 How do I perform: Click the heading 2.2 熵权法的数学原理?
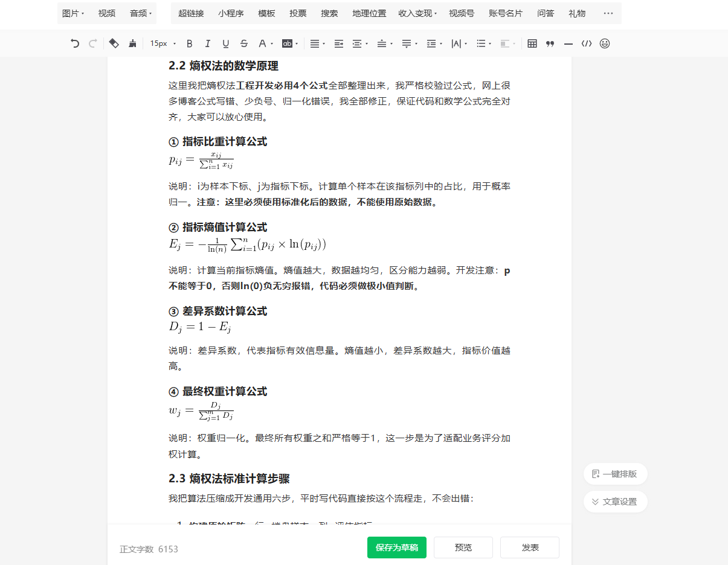pos(224,66)
